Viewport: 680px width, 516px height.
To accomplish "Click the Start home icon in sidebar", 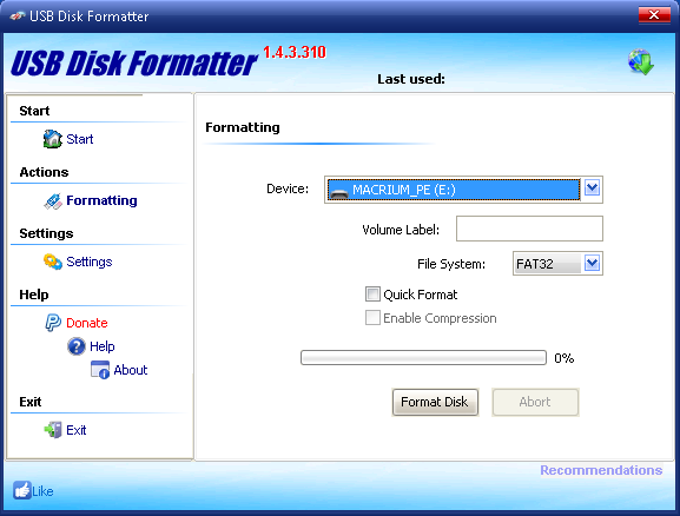I will 52,139.
